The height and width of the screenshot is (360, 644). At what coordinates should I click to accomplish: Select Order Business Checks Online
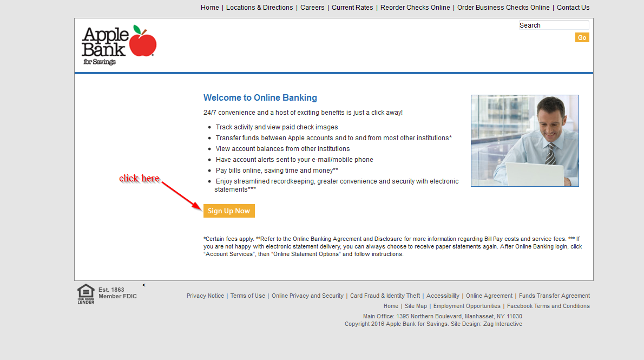pyautogui.click(x=503, y=8)
